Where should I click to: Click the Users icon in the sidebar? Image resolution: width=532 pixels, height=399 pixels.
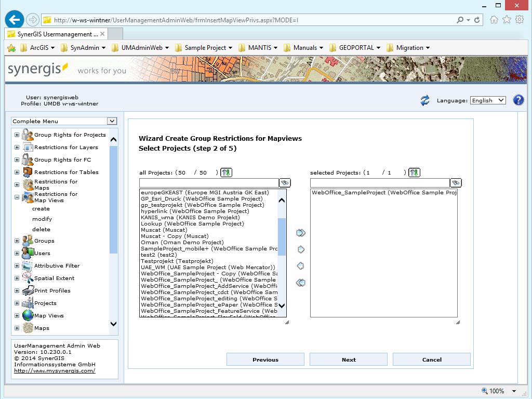(x=27, y=254)
